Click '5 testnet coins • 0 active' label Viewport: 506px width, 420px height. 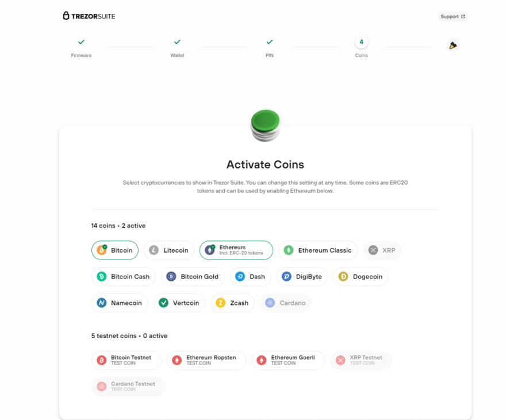pyautogui.click(x=129, y=336)
